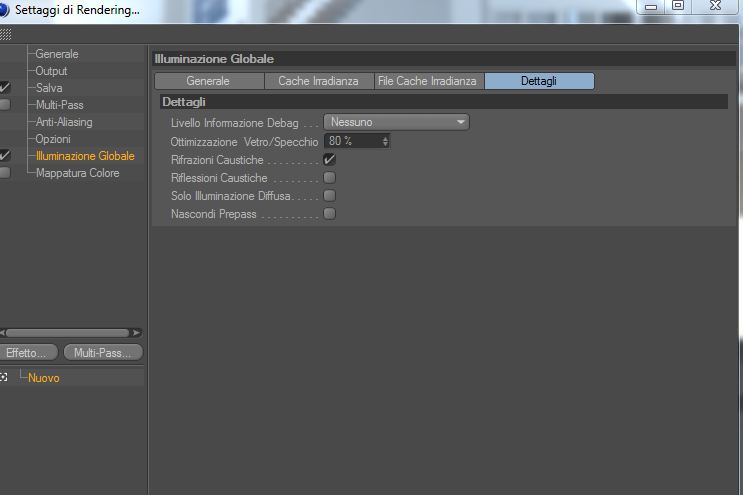Screen dimensions: 743x495
Task: Click the Effetto... button
Action: (27, 352)
